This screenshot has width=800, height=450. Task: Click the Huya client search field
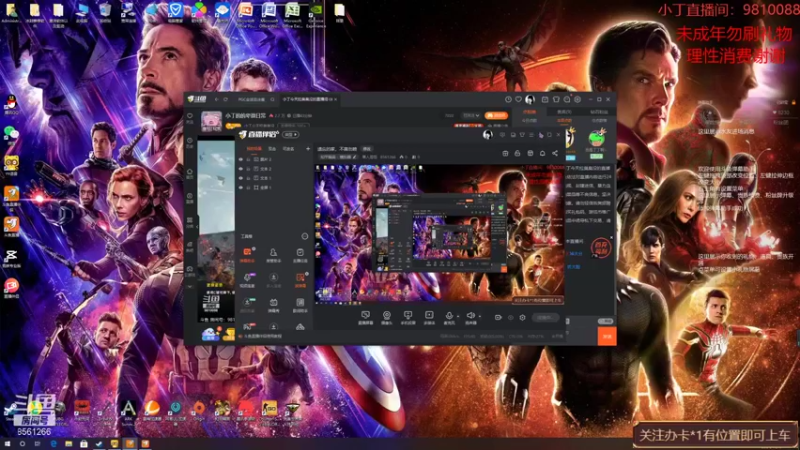click(252, 99)
